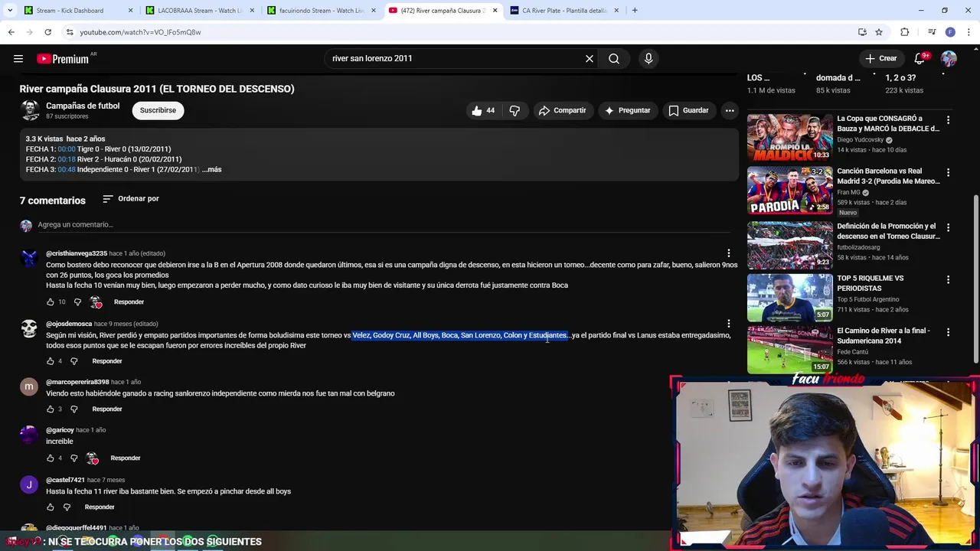This screenshot has height=551, width=980.
Task: Click the Preguntar button
Action: pyautogui.click(x=628, y=110)
